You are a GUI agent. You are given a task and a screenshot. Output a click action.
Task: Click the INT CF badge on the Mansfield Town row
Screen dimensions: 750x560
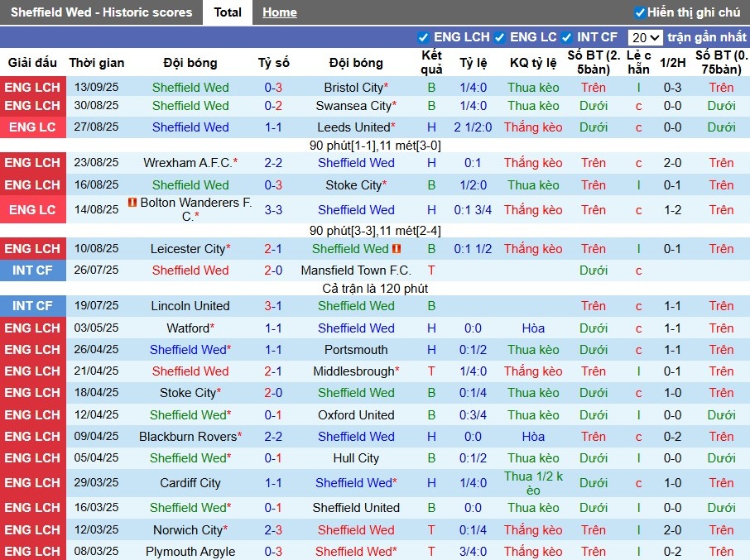[x=33, y=270]
